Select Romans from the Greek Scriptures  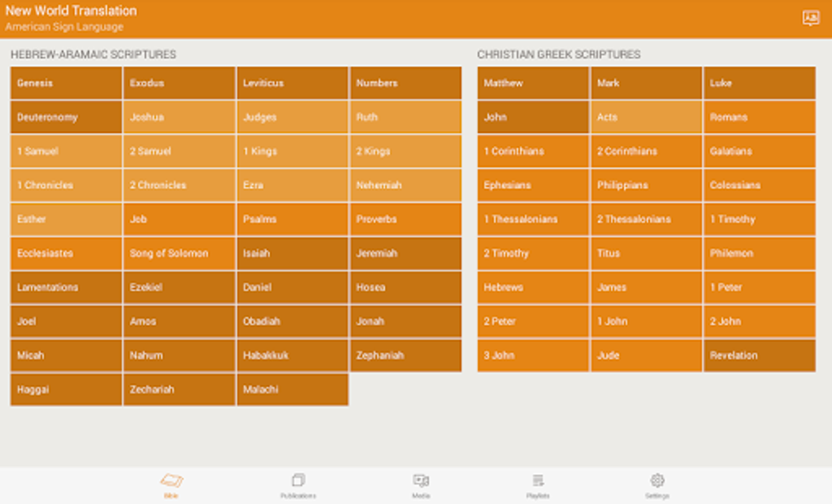(759, 117)
